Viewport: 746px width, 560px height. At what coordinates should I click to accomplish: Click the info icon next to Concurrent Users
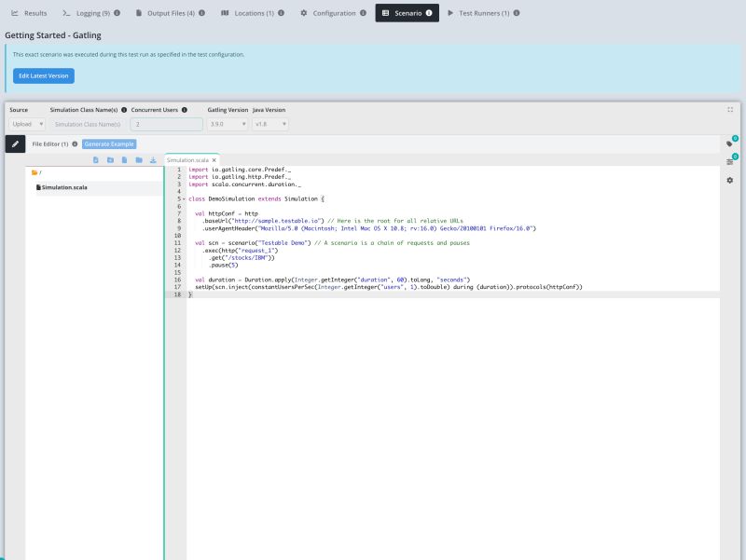tap(185, 110)
